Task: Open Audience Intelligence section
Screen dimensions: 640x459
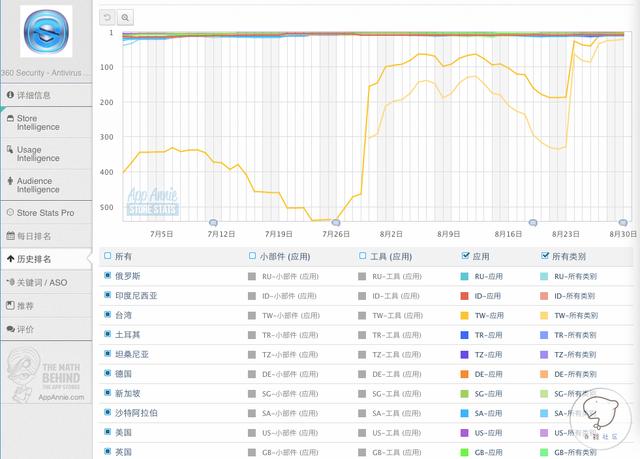Action: point(45,184)
